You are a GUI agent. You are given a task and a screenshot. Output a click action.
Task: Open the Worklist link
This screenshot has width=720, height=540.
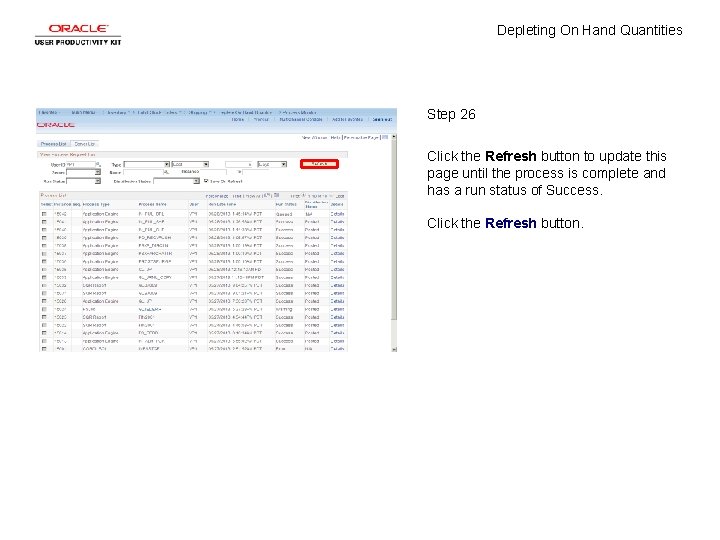[x=261, y=119]
